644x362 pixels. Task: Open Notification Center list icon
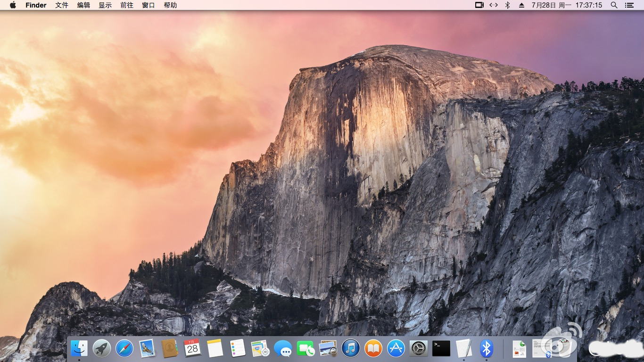coord(629,5)
